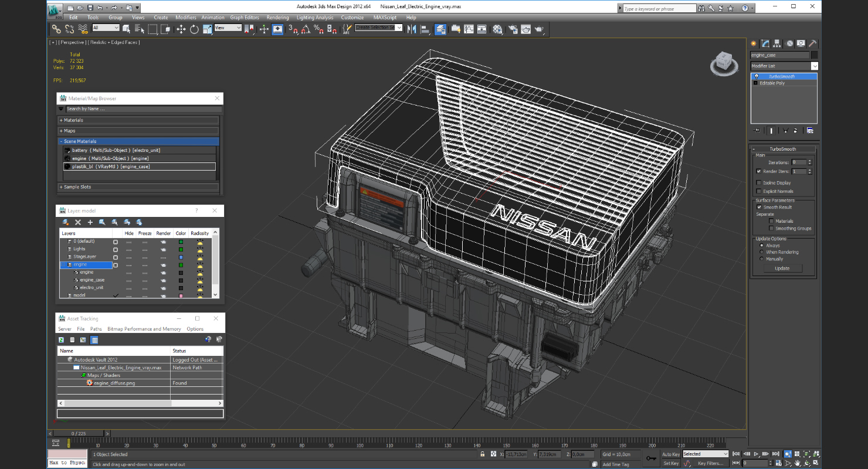Click the Align tool icon
This screenshot has width=868, height=469.
point(425,29)
